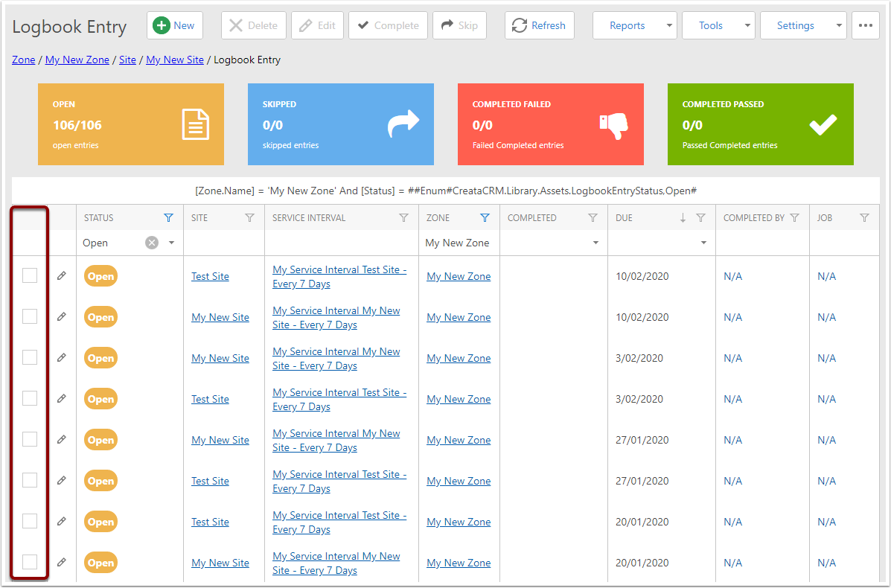Screen dimensions: 891x588
Task: Expand the Tools dropdown arrow
Action: (747, 25)
